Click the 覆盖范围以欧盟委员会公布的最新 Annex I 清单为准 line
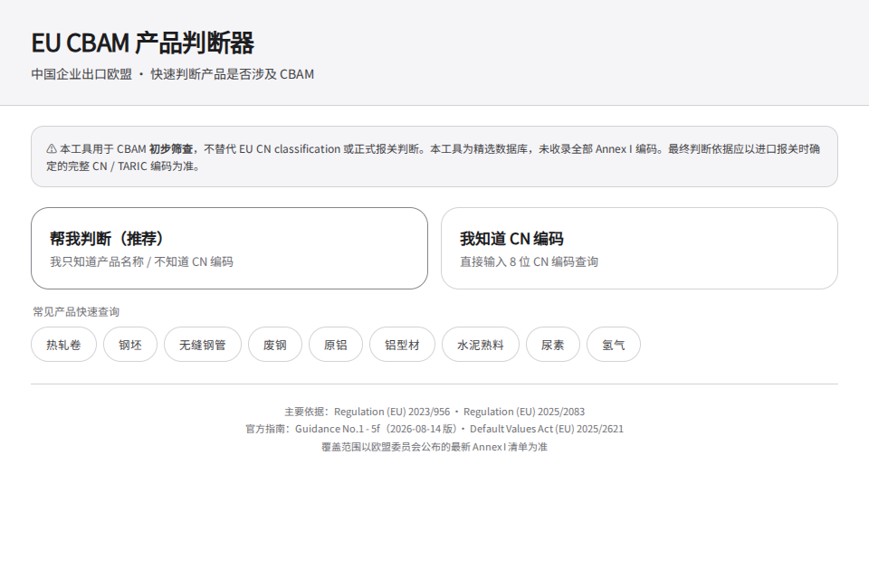Viewport: 869px width, 588px height. coord(434,447)
